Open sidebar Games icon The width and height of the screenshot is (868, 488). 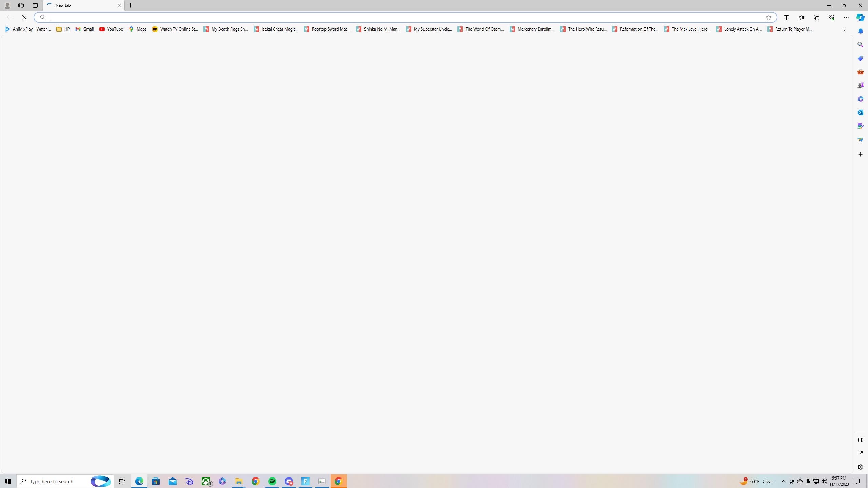pyautogui.click(x=860, y=85)
